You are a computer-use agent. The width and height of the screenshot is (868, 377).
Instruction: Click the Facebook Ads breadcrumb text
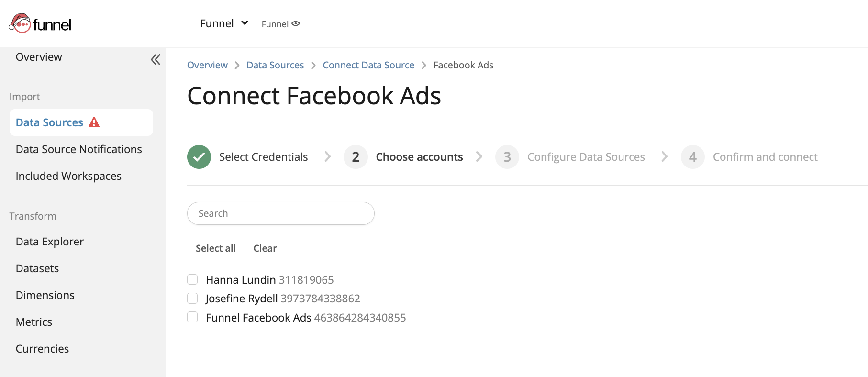click(463, 65)
